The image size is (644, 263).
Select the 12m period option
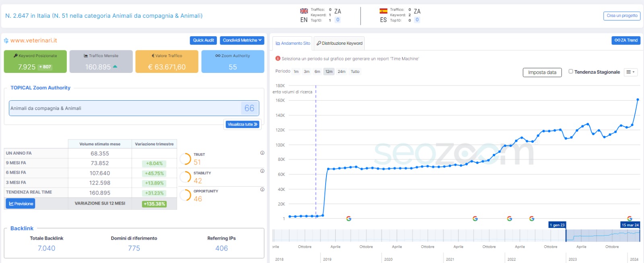pos(329,72)
